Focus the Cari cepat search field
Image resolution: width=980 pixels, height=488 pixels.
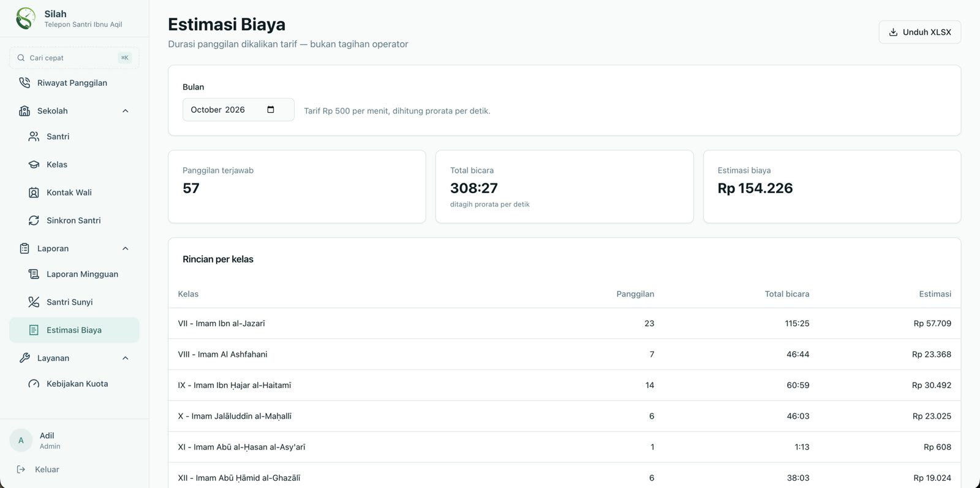click(74, 58)
